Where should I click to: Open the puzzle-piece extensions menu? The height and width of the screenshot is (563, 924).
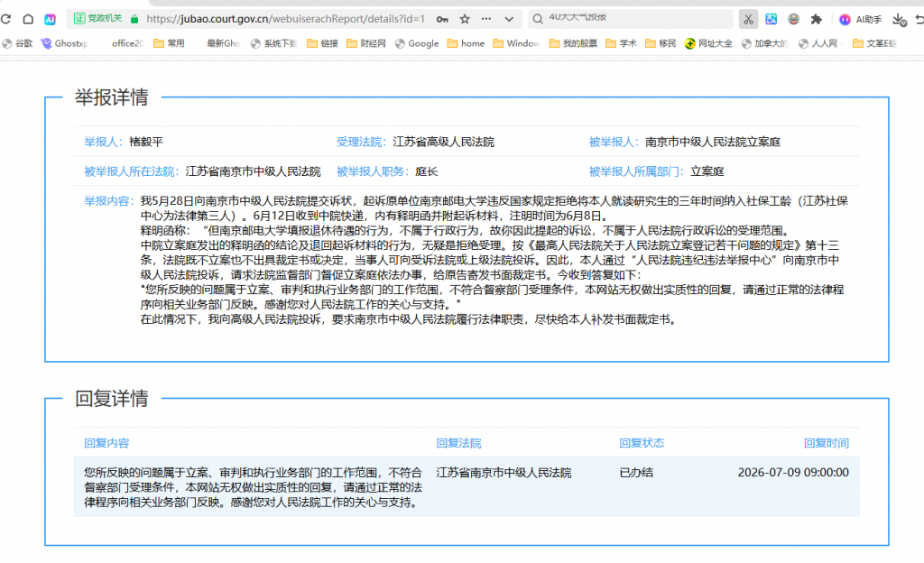coord(816,20)
